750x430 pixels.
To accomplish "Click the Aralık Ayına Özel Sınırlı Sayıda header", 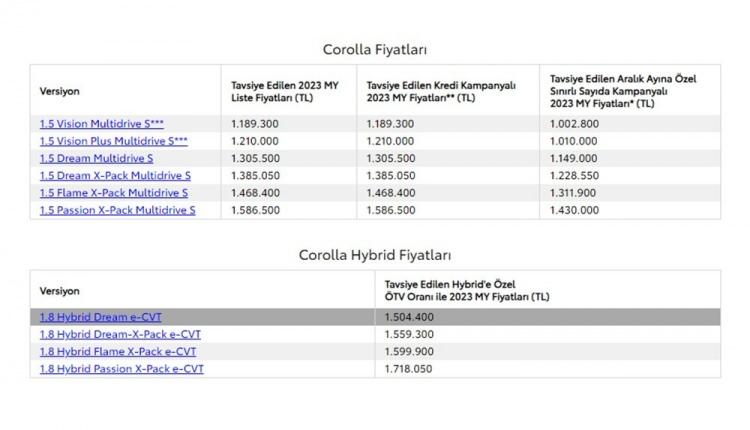I will point(623,91).
